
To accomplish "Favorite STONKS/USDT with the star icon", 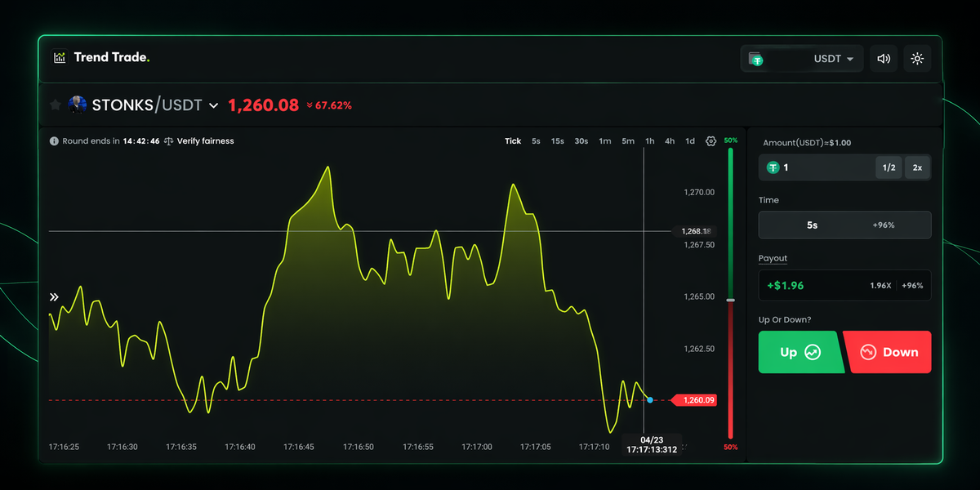I will tap(56, 105).
